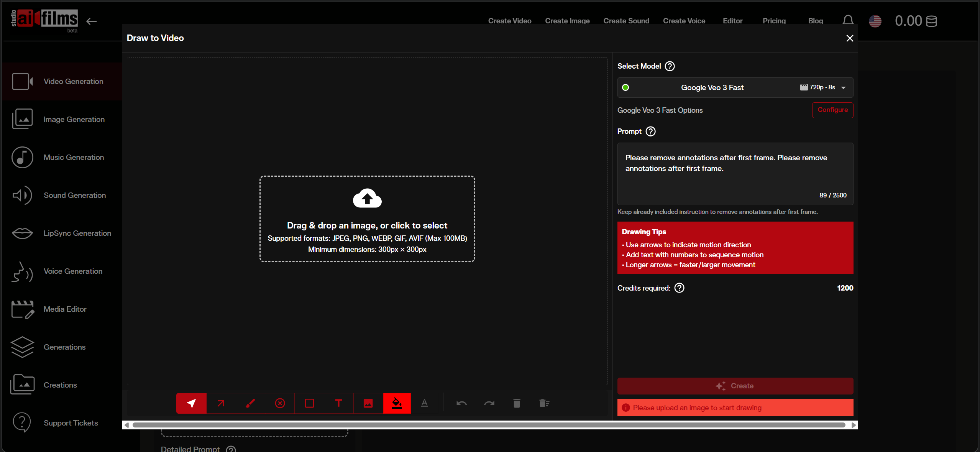The image size is (980, 452).
Task: Click the image upload drop zone
Action: coord(367,219)
